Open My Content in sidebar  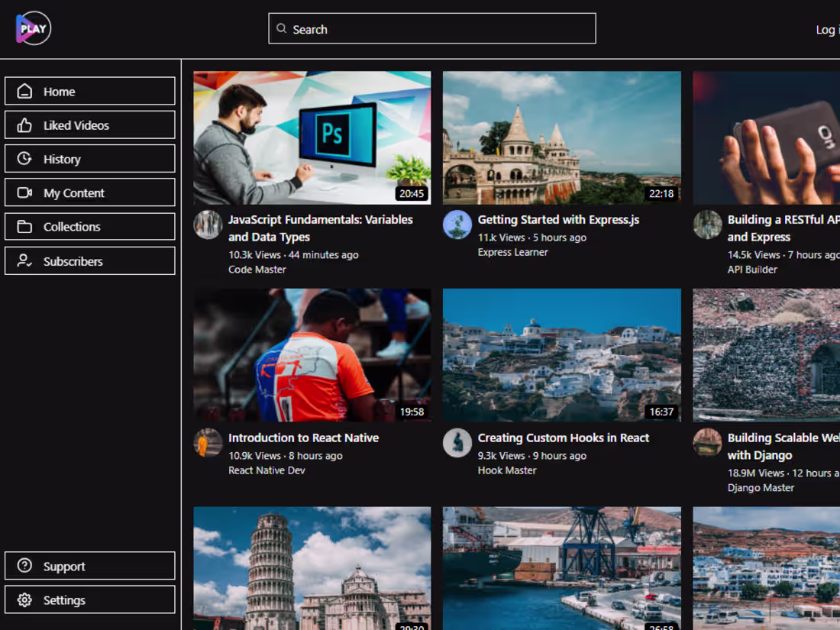point(90,192)
